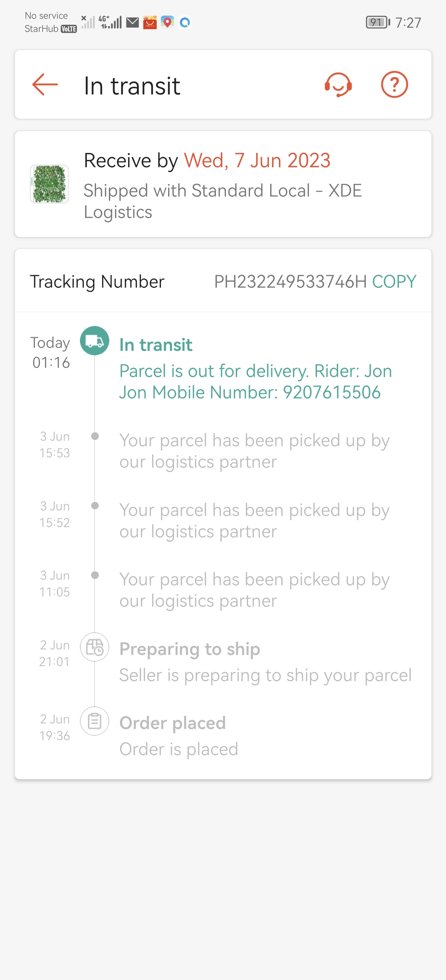The width and height of the screenshot is (446, 980).
Task: Tap the In transit page title
Action: pyautogui.click(x=132, y=86)
